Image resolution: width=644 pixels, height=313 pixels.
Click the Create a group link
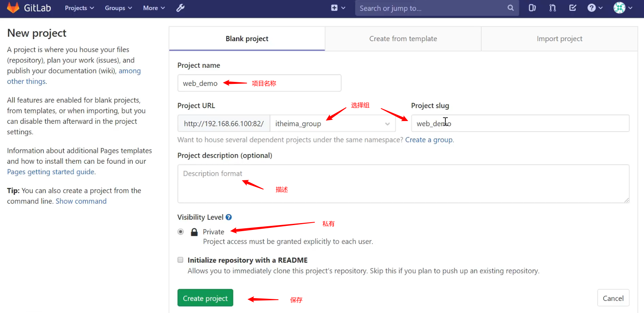(x=429, y=140)
